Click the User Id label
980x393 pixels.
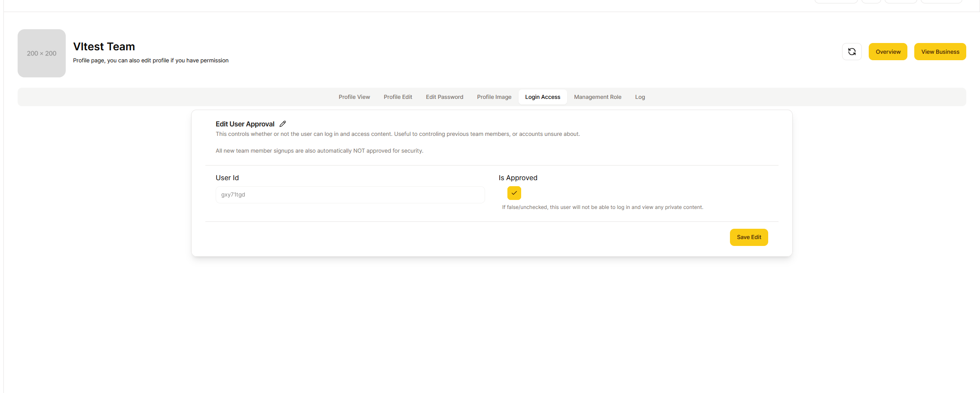pos(227,178)
